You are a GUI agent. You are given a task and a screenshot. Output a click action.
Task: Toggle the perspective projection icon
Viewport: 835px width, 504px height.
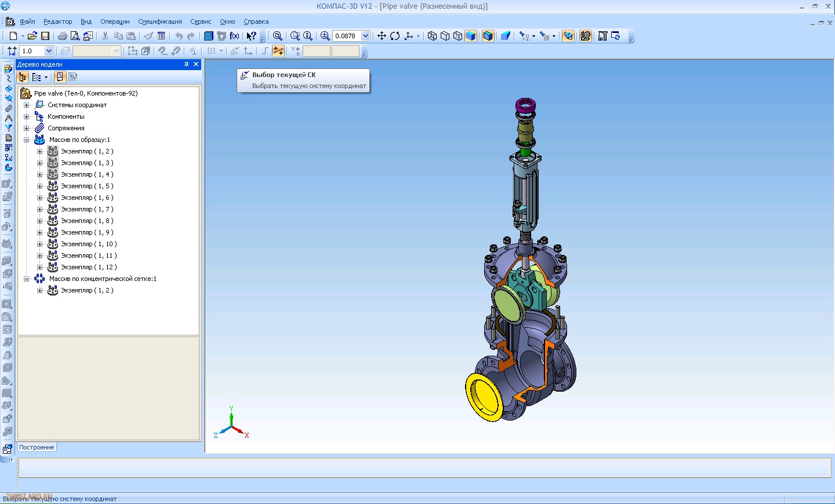click(x=506, y=36)
